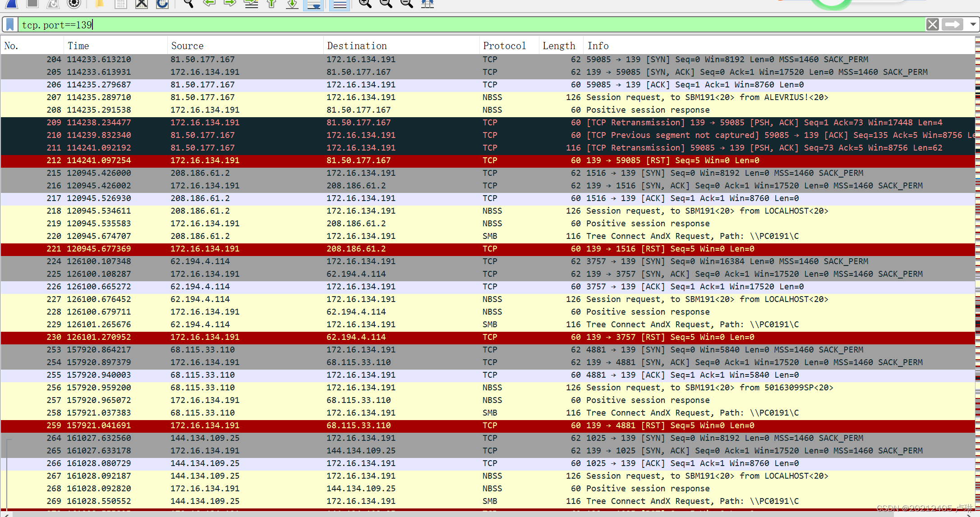Select packet 230 RST to 62.194.4.114
The image size is (980, 517).
point(488,337)
